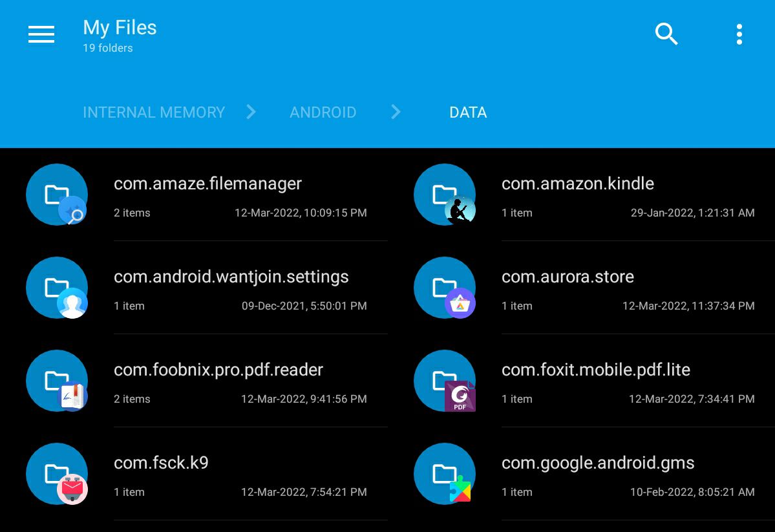The height and width of the screenshot is (532, 775).
Task: Click com.foxit.mobile.pdf.lite folder icon
Action: (444, 380)
